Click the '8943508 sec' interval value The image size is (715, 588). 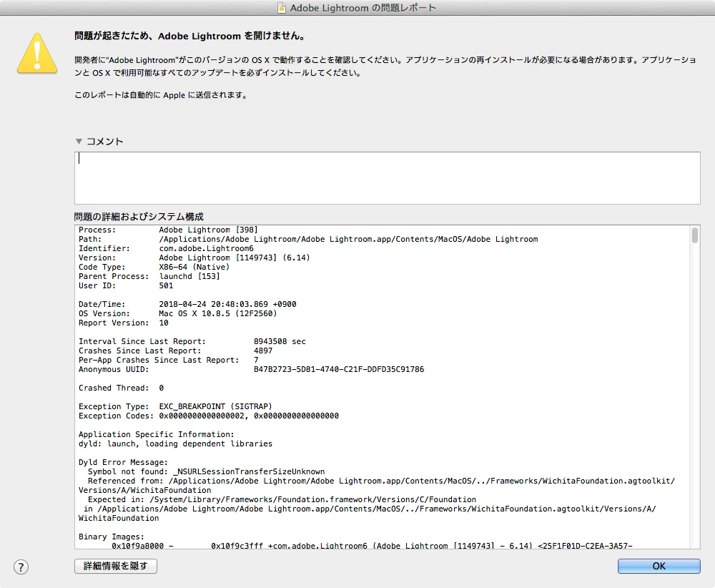click(280, 341)
